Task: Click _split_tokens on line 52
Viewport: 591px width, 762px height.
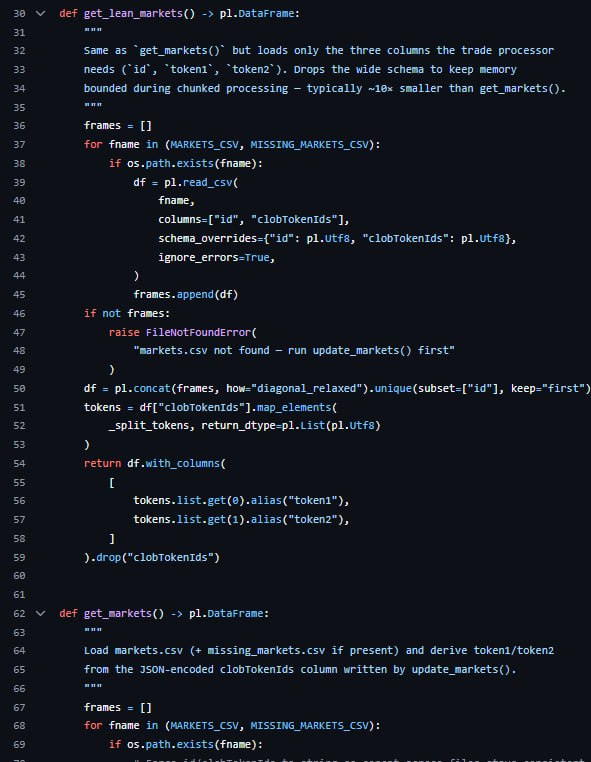Action: [x=148, y=426]
